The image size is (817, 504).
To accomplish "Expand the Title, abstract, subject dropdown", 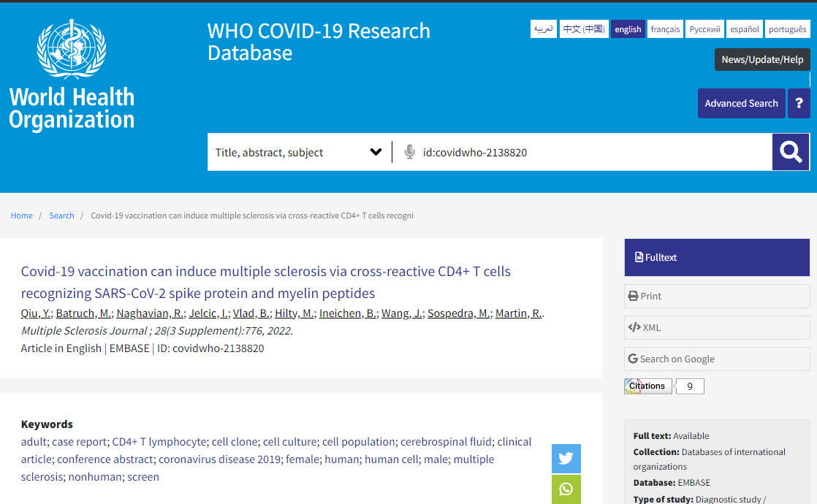I will [299, 152].
